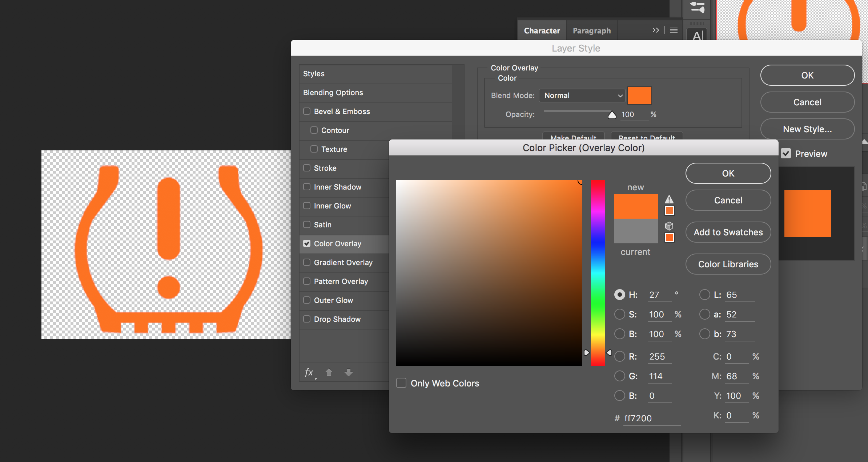Click New Style... button
This screenshot has width=868, height=462.
click(807, 129)
